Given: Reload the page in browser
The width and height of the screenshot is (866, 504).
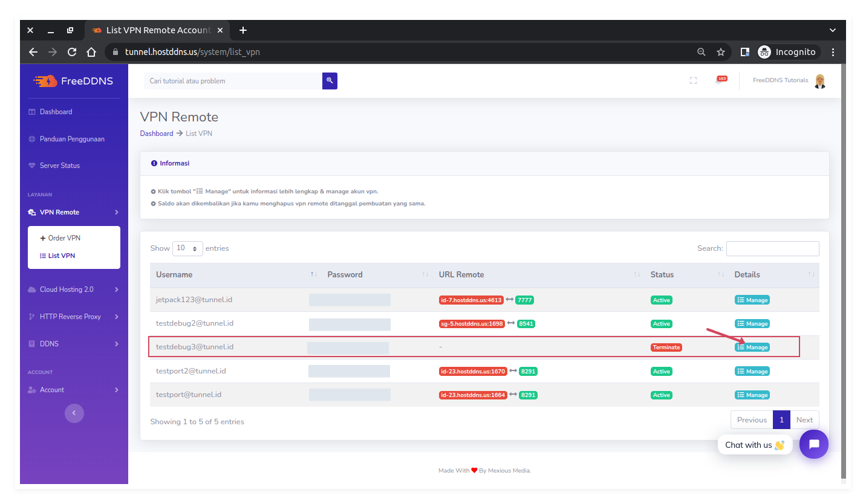Looking at the screenshot, I should click(x=72, y=52).
